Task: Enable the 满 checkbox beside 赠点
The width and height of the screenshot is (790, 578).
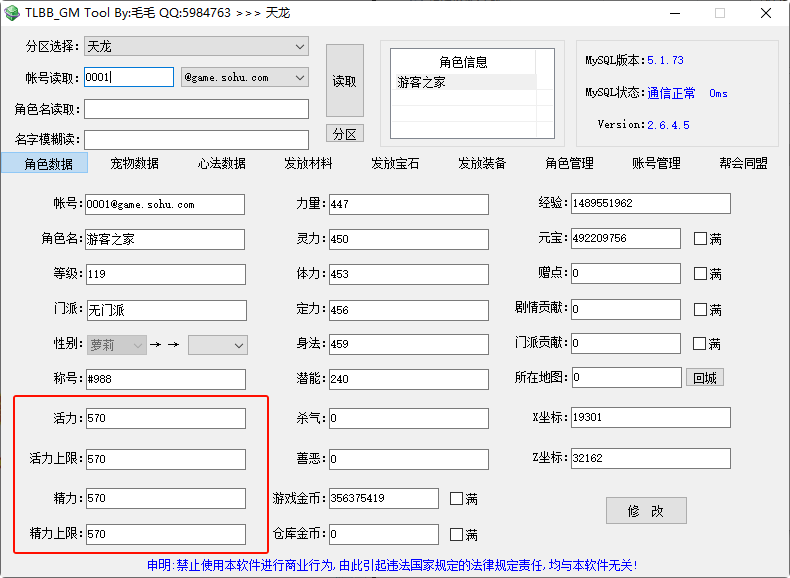Action: pyautogui.click(x=701, y=274)
